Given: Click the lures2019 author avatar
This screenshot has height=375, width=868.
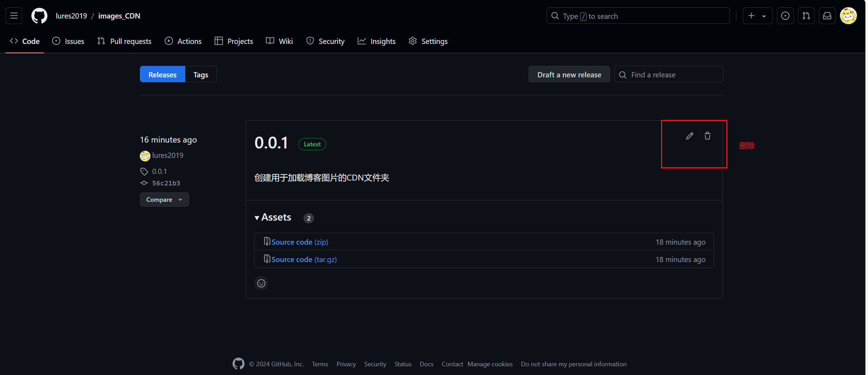Looking at the screenshot, I should click(145, 156).
